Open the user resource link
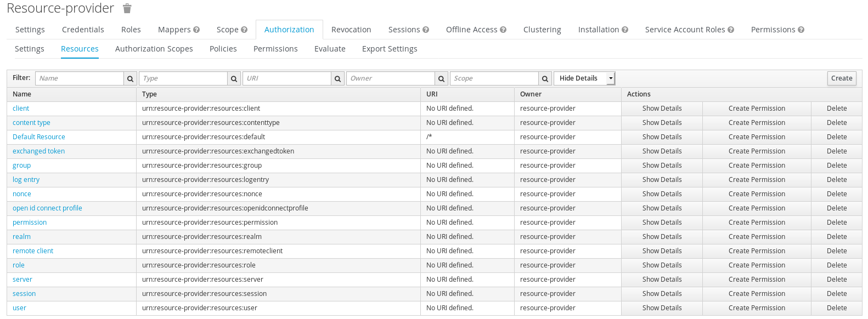The width and height of the screenshot is (868, 319). click(19, 308)
